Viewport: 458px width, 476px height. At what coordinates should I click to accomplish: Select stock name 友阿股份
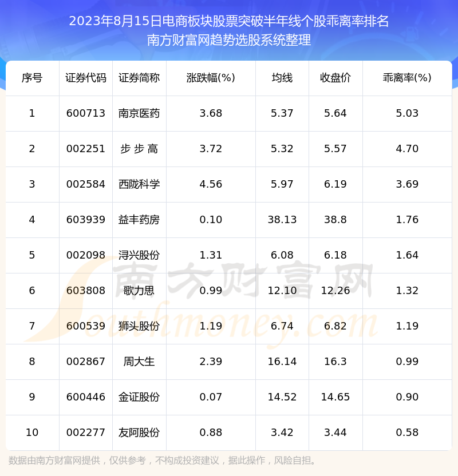(x=139, y=433)
